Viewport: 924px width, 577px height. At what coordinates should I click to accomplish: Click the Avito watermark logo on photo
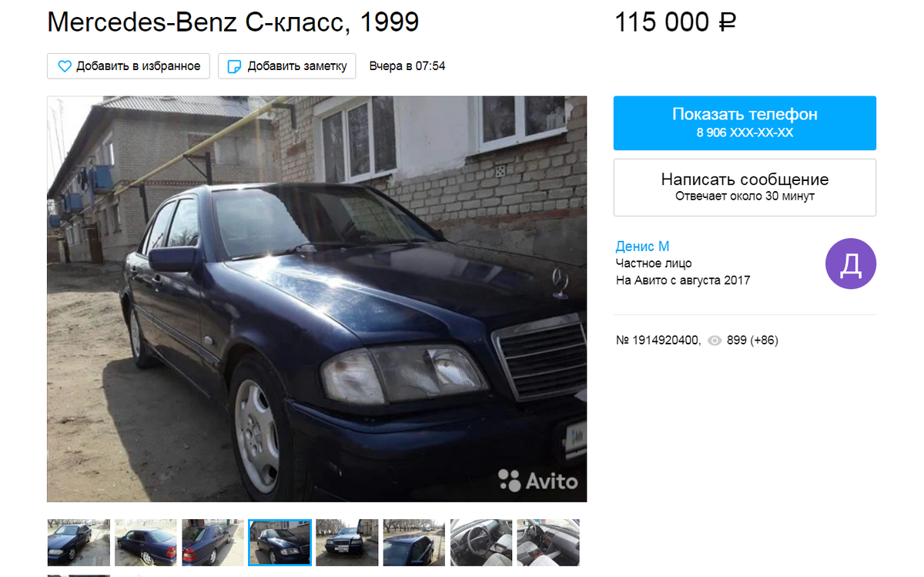tap(537, 481)
